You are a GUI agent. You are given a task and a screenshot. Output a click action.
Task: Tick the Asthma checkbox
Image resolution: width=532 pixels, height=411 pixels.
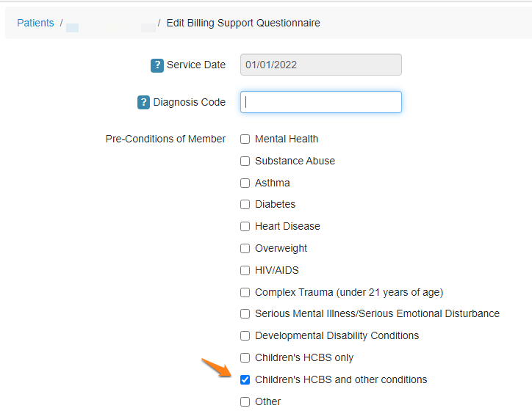[245, 183]
